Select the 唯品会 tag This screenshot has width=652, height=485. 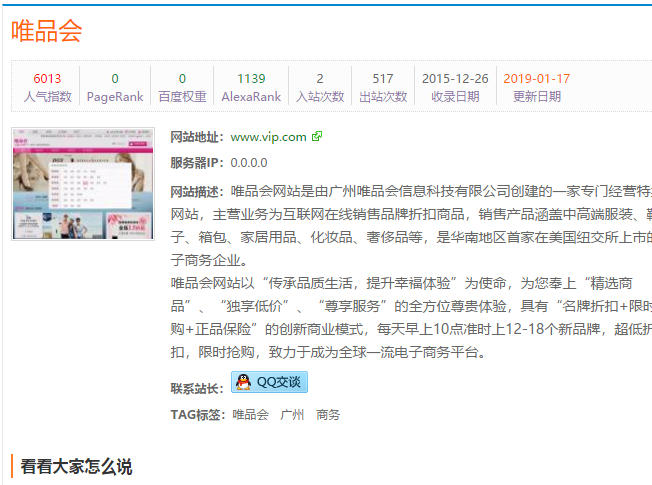(250, 415)
